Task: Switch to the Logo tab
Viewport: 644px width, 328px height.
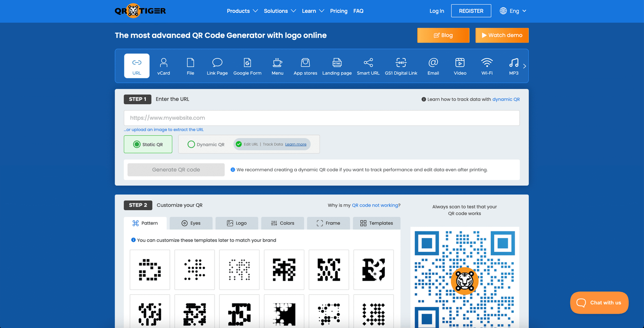Action: [x=237, y=223]
